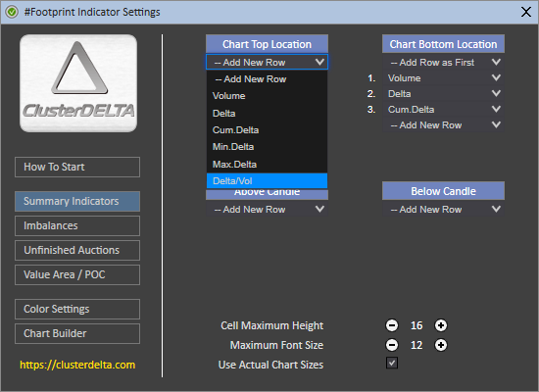The height and width of the screenshot is (392, 539).
Task: Open the Color Settings page
Action: coord(77,309)
